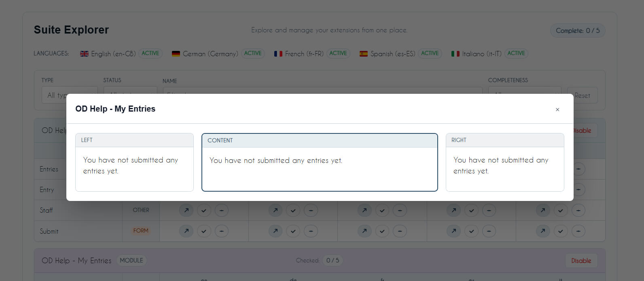Click the minus icon for Submit English
The height and width of the screenshot is (281, 644).
222,231
